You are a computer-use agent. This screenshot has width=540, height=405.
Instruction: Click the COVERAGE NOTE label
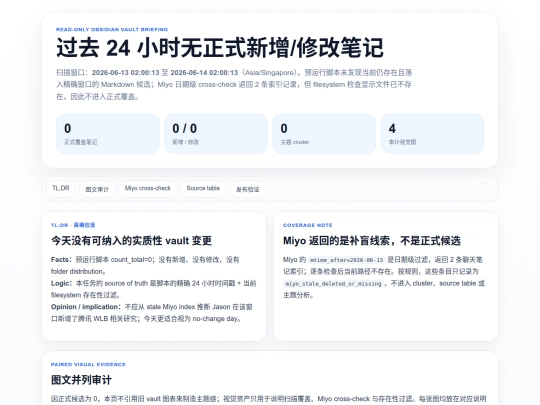click(x=308, y=225)
